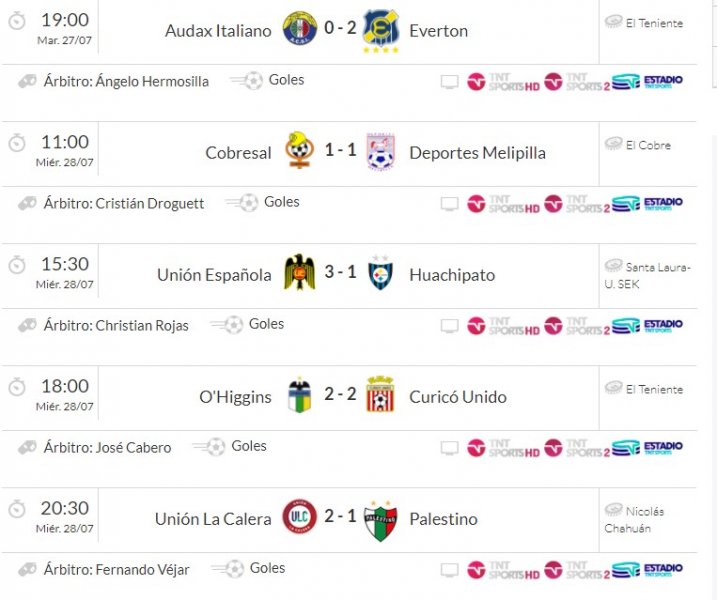Image resolution: width=717 pixels, height=600 pixels.
Task: Click the O'Higgins team crest
Action: click(299, 396)
